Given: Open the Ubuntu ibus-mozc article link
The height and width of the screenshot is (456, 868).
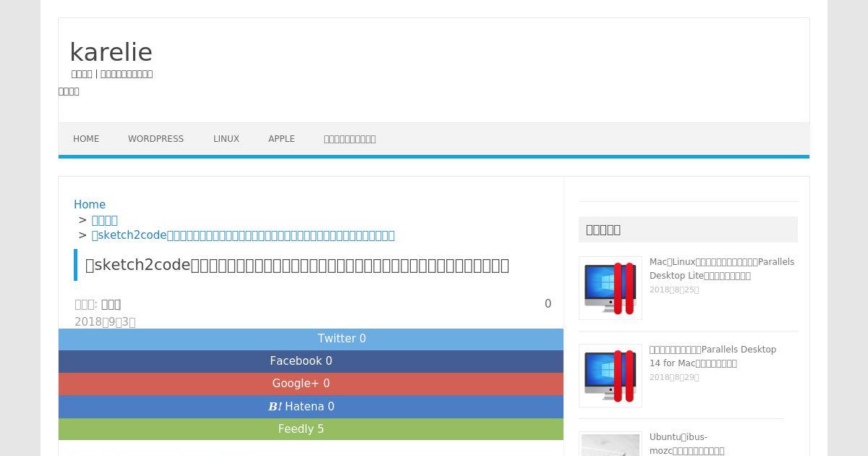Looking at the screenshot, I should pyautogui.click(x=687, y=444).
